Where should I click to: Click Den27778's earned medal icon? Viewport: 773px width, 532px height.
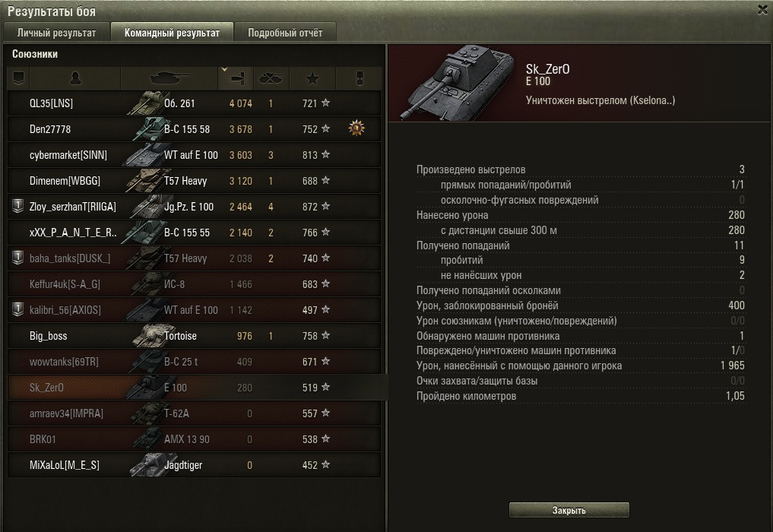[356, 128]
